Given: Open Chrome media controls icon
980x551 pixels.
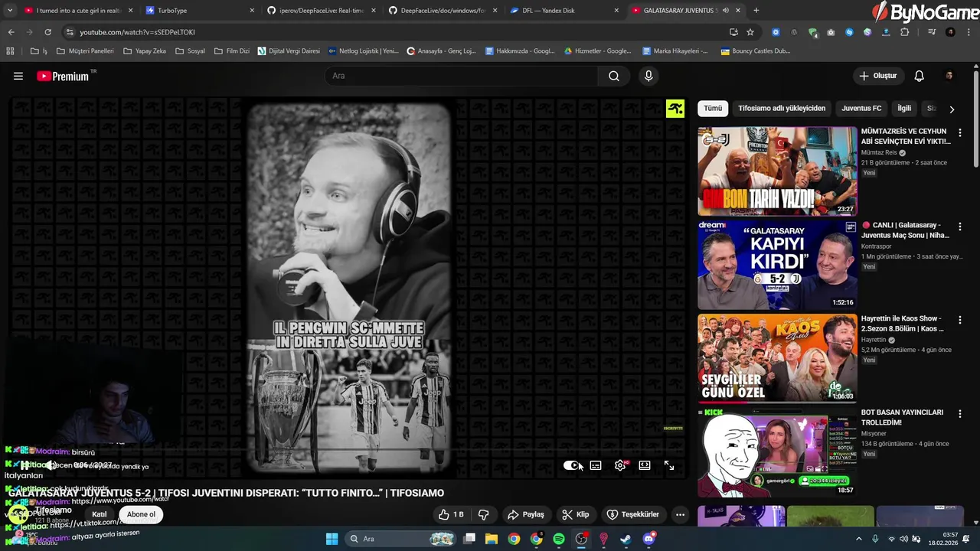Looking at the screenshot, I should (x=932, y=32).
